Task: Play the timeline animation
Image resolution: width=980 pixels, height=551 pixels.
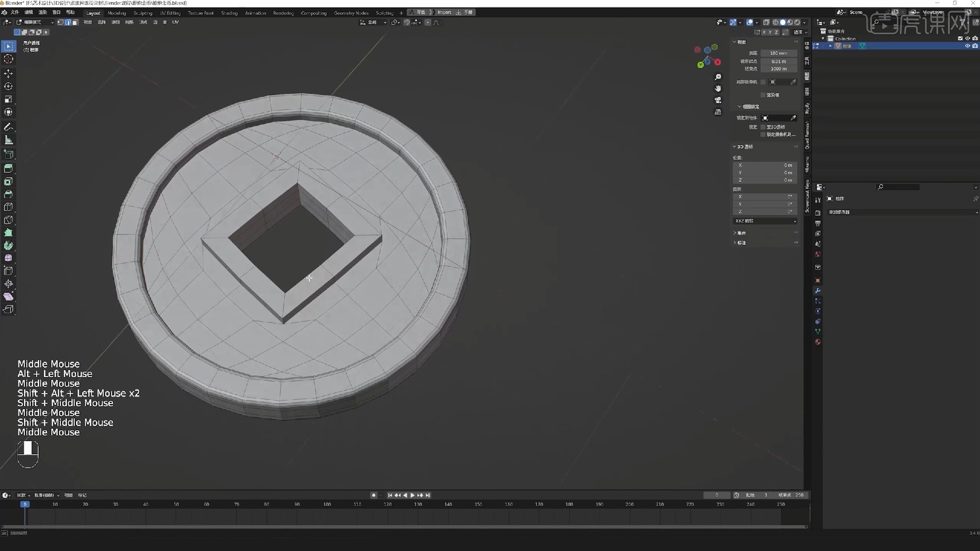Action: (x=412, y=495)
